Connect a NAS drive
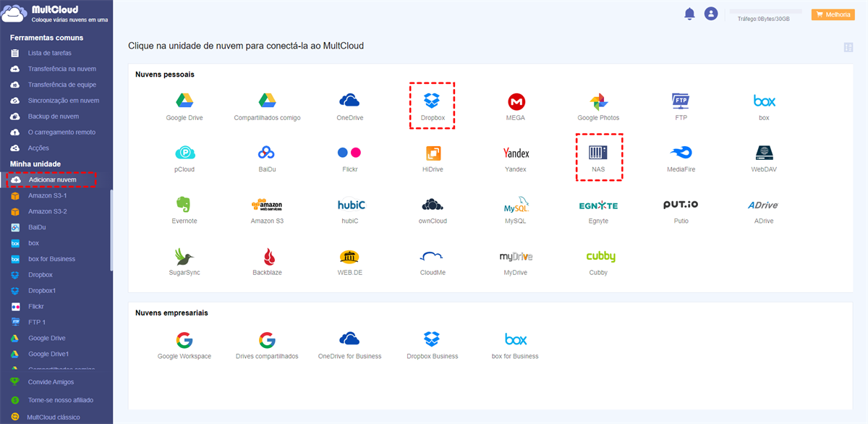The width and height of the screenshot is (868, 424). pos(598,153)
